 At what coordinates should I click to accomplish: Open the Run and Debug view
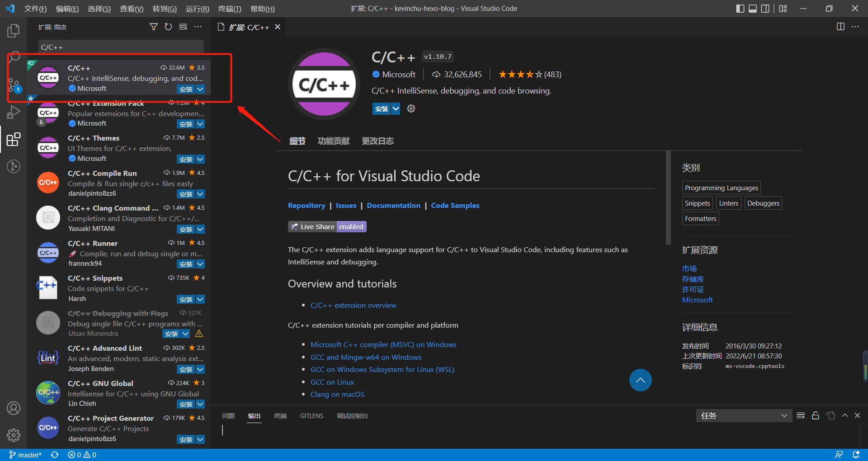(x=14, y=112)
